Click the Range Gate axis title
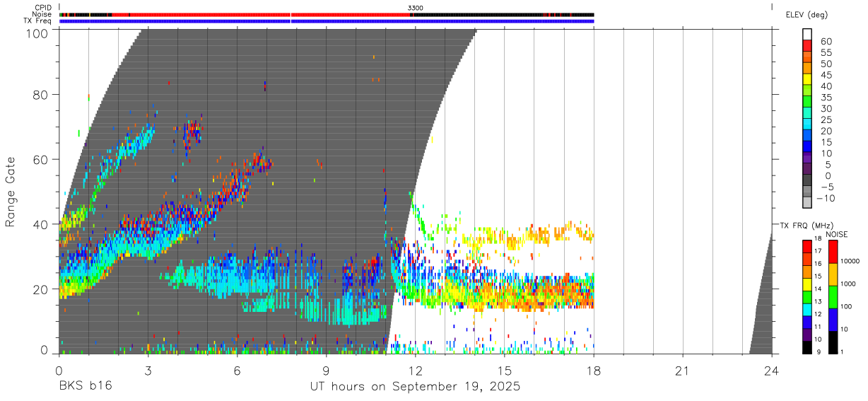 click(x=11, y=192)
